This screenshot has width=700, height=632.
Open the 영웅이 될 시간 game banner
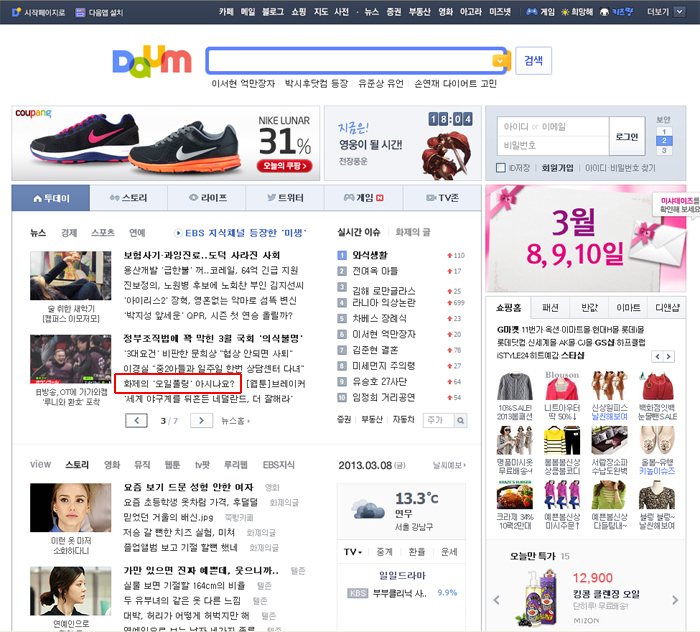pos(403,143)
